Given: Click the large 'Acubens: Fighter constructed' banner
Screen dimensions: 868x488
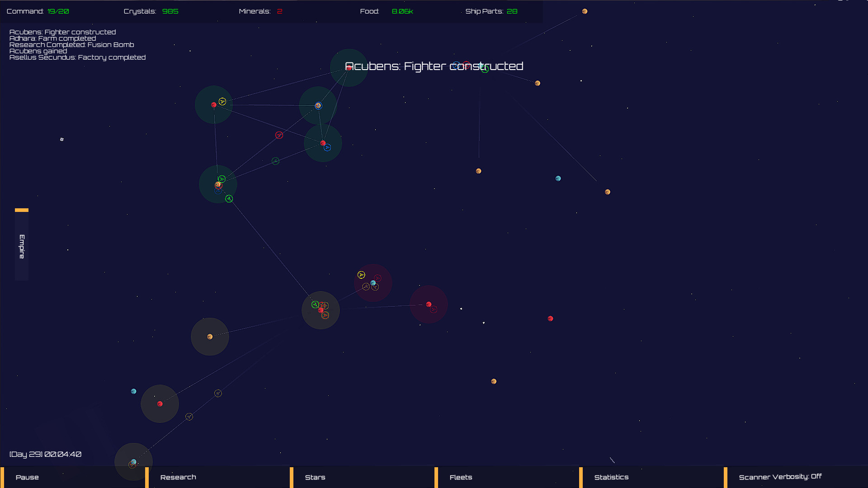Looking at the screenshot, I should tap(434, 66).
